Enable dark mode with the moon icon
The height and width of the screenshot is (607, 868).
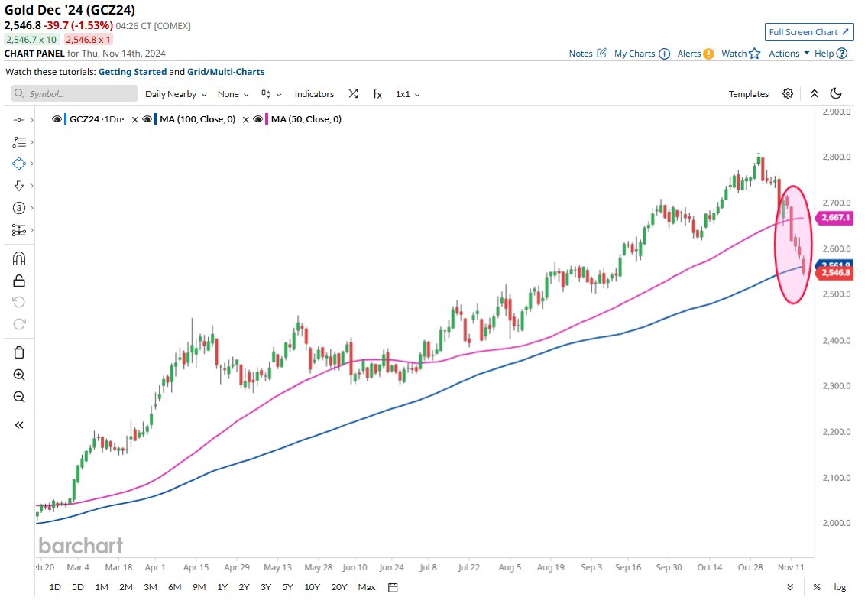pyautogui.click(x=836, y=93)
